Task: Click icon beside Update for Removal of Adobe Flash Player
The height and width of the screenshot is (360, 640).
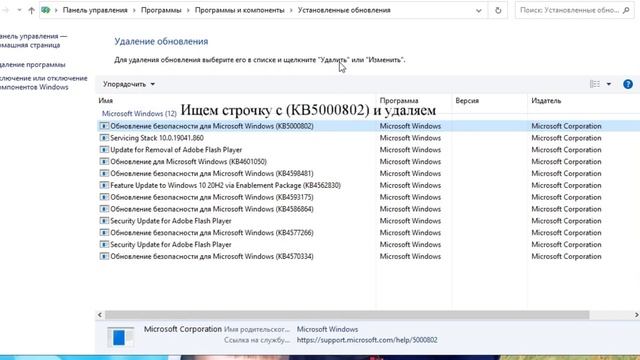Action: pos(104,150)
